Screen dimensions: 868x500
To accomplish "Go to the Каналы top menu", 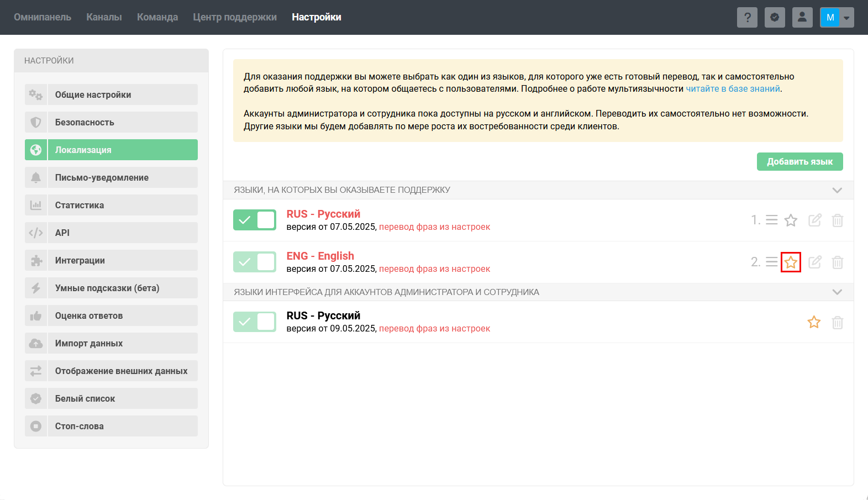I will [x=104, y=17].
